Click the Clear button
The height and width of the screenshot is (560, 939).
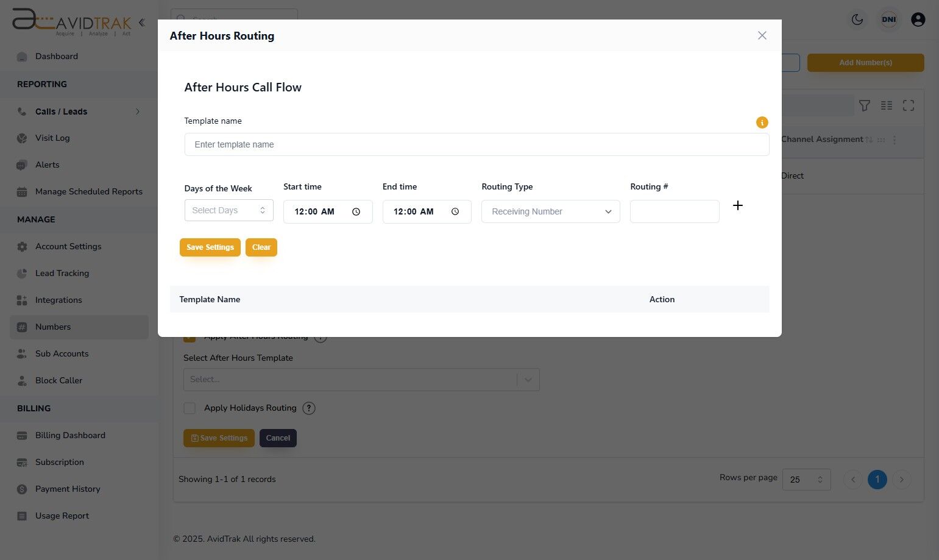(261, 247)
